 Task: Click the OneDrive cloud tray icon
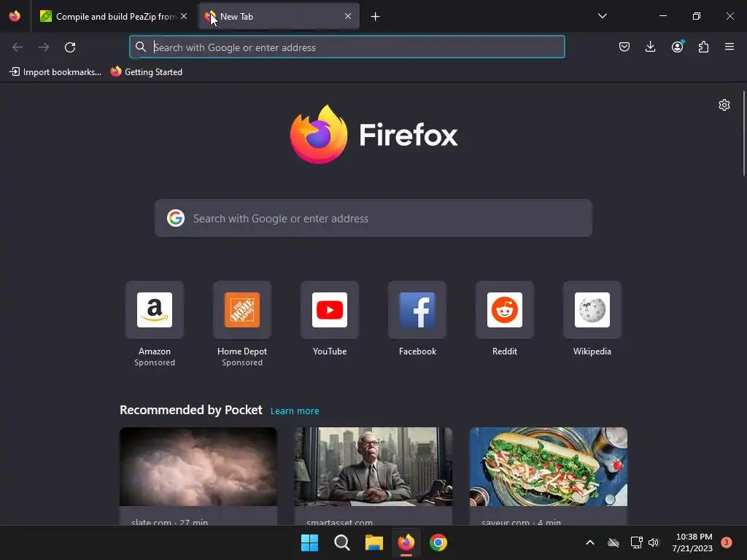click(613, 542)
